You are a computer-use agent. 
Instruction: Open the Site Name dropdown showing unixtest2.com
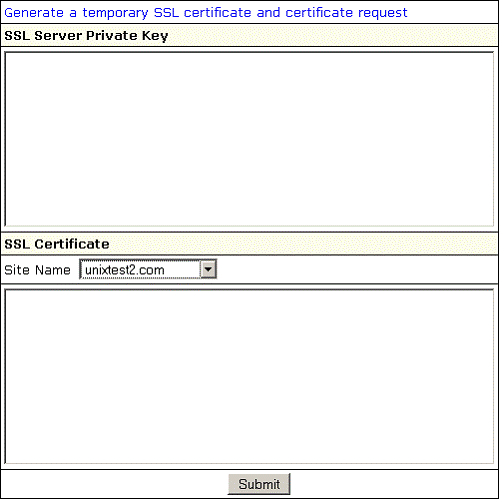pos(148,269)
